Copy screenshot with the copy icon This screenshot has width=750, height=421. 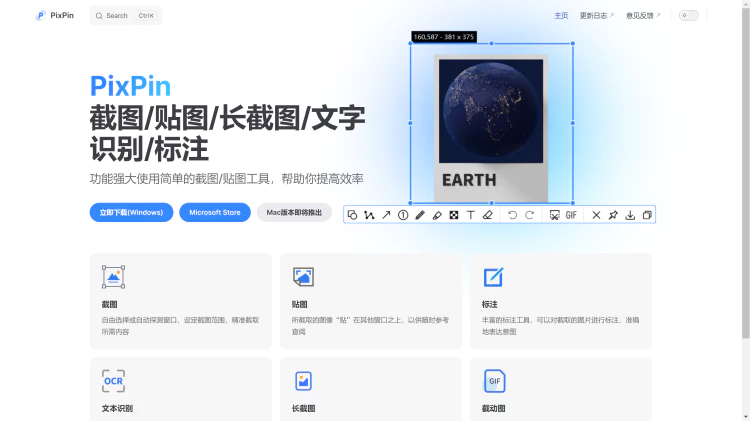click(x=647, y=215)
